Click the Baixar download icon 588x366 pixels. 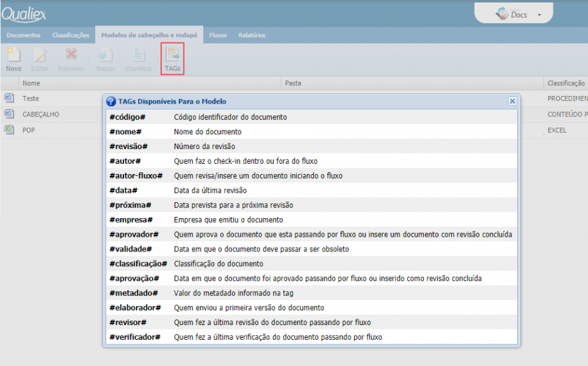pyautogui.click(x=105, y=56)
